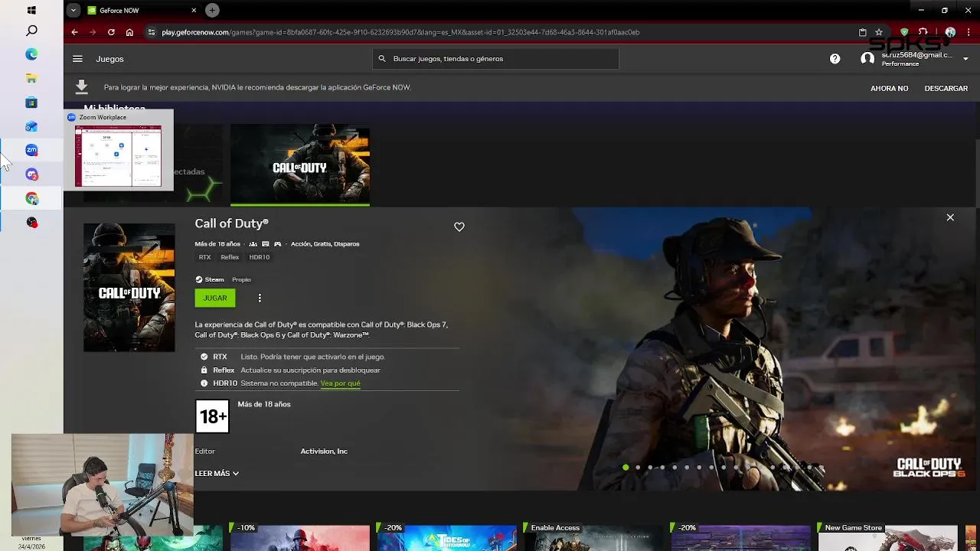This screenshot has height=551, width=980.
Task: Open Microsoft Edge from the taskbar
Action: (31, 54)
